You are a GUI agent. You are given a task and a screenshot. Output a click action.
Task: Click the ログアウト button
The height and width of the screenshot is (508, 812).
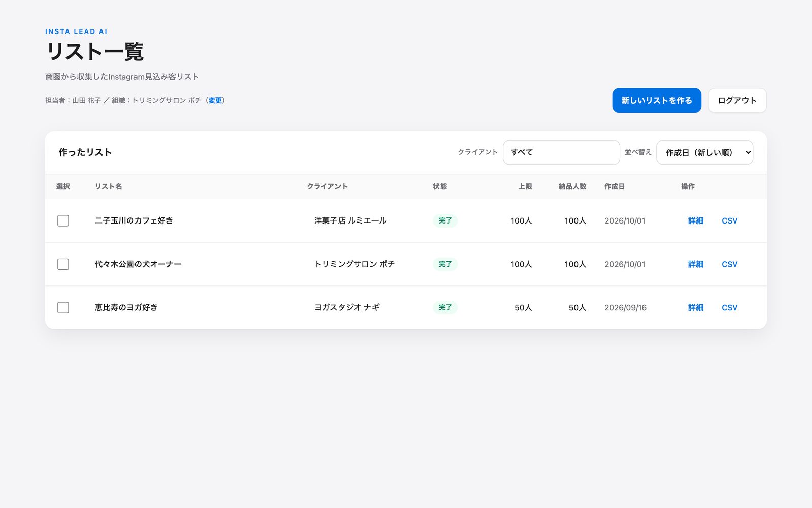pyautogui.click(x=737, y=101)
